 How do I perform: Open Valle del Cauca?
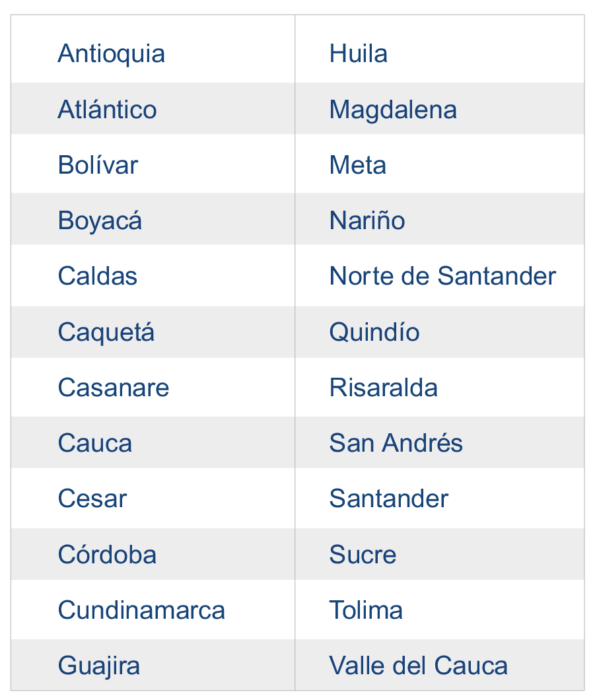pos(418,665)
